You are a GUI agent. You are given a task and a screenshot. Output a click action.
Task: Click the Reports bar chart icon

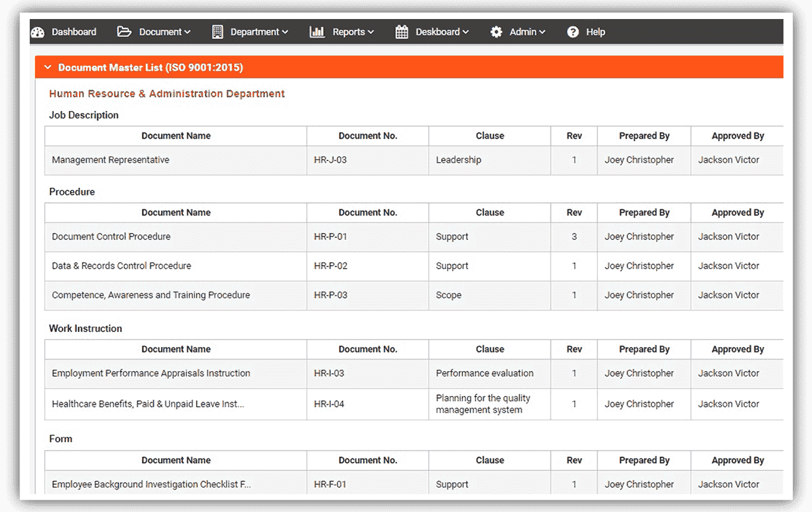click(x=316, y=32)
